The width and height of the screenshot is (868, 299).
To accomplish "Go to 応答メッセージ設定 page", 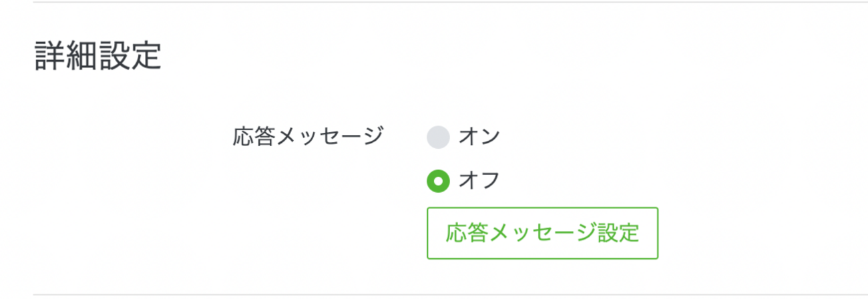I will click(542, 233).
